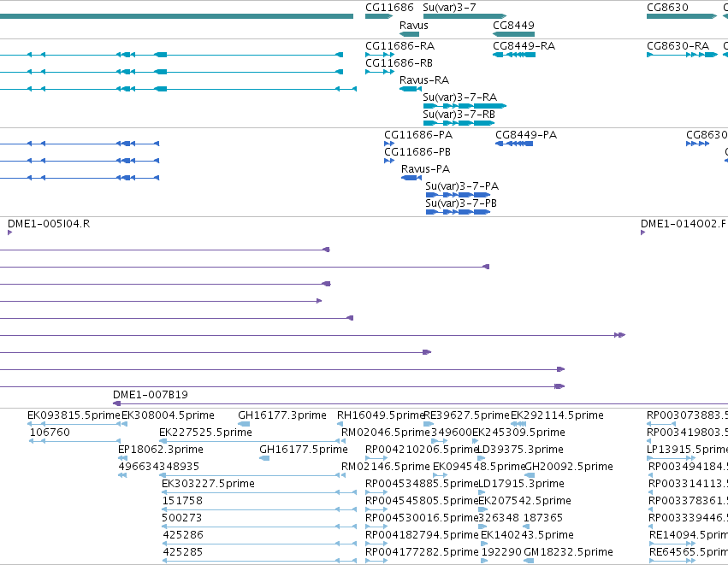
Task: Click the CG8449 gene bar glyph
Action: pyautogui.click(x=513, y=34)
